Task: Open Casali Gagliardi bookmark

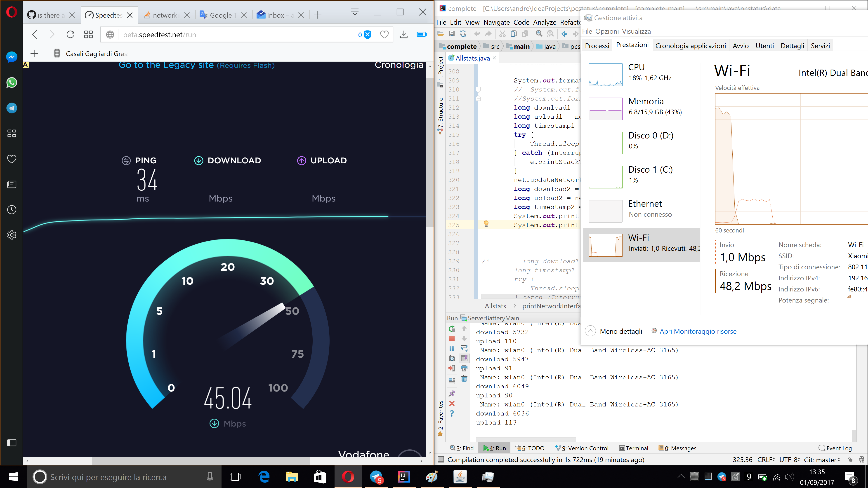Action: 90,54
